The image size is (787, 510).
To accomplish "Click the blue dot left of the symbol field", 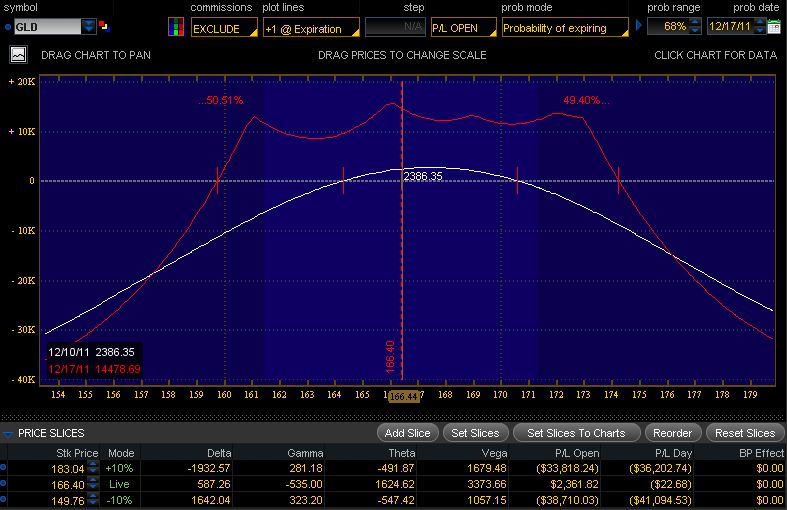I will [x=8, y=27].
